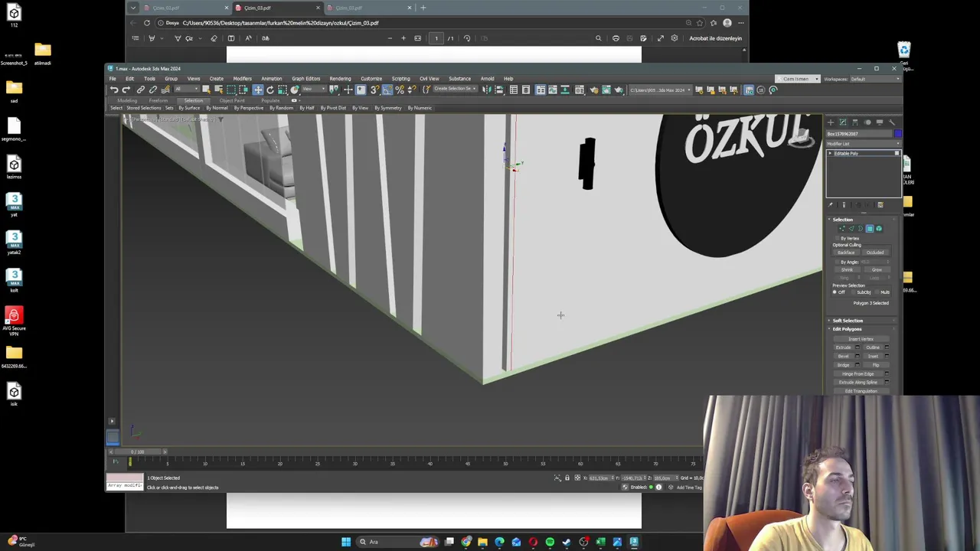Toggle the Angle Snap button

pos(387,90)
